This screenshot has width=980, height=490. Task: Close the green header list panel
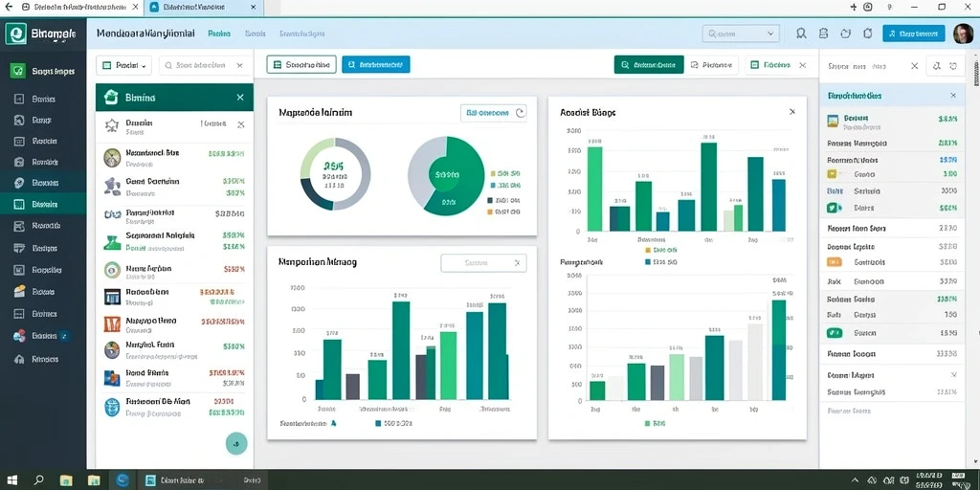pyautogui.click(x=240, y=98)
